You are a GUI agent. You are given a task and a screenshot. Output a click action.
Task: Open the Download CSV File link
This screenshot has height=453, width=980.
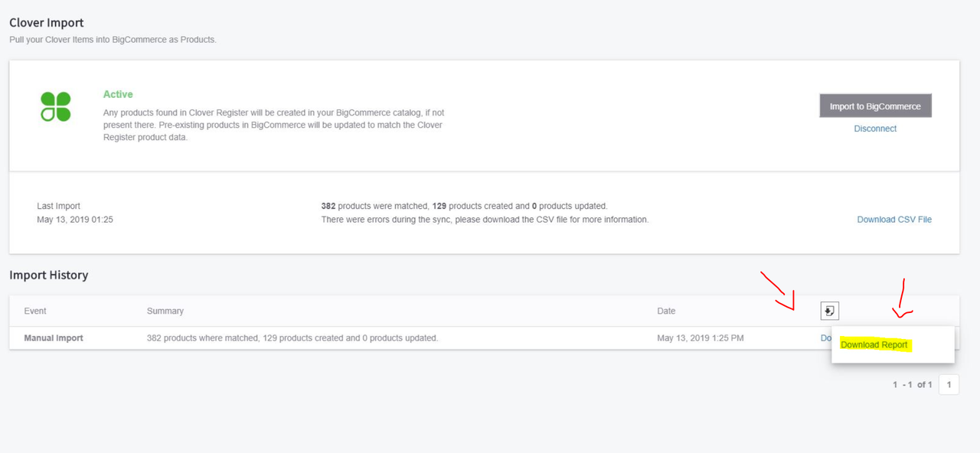coord(894,220)
